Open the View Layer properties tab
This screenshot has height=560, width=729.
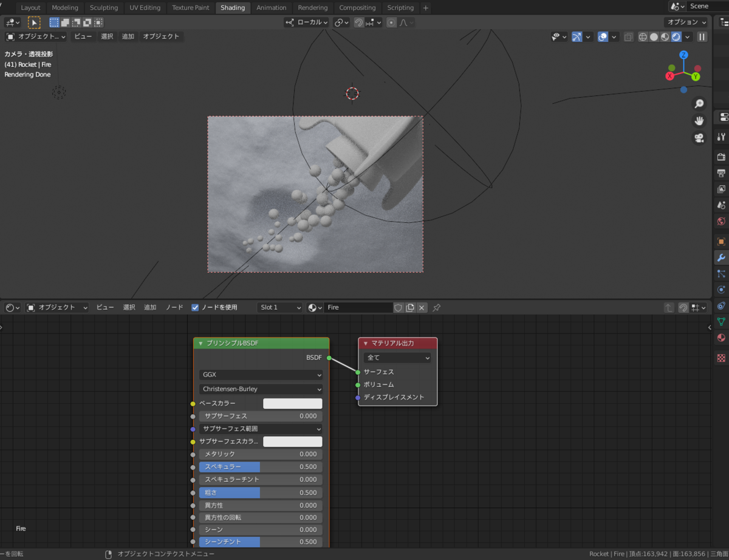pyautogui.click(x=721, y=190)
